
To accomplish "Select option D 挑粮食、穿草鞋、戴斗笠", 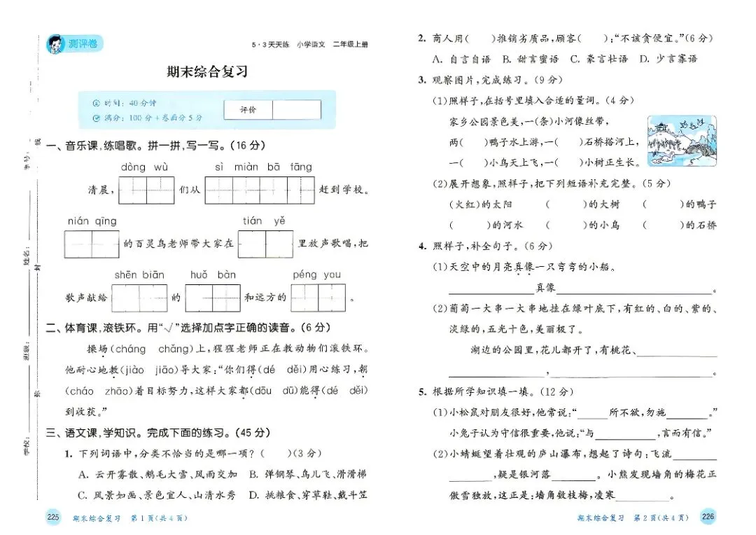I will pyautogui.click(x=308, y=496).
